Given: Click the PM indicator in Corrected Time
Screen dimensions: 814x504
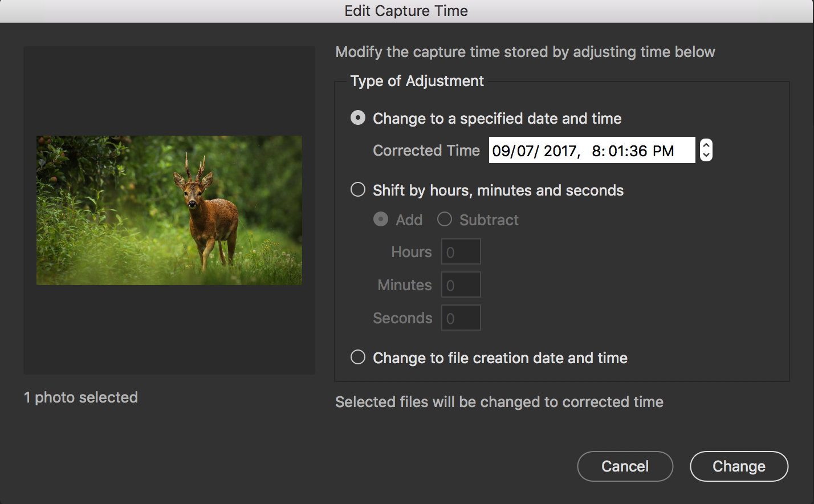Looking at the screenshot, I should click(x=664, y=151).
